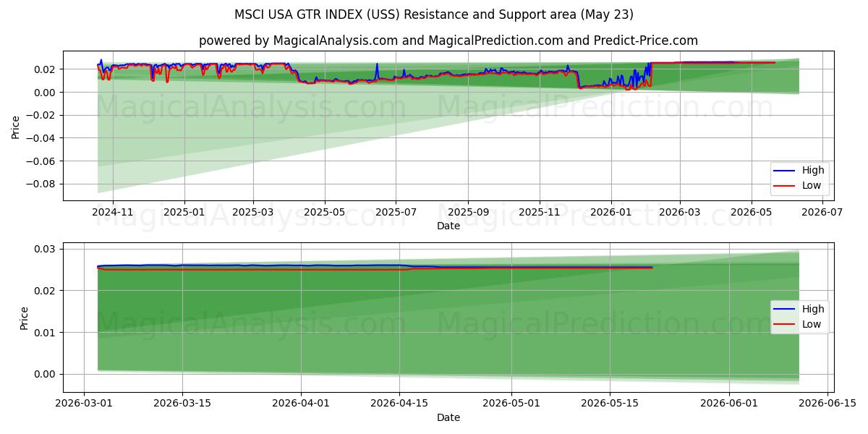
Task: Click the '2025-03' x-axis label on the top chart
Action: click(x=253, y=213)
